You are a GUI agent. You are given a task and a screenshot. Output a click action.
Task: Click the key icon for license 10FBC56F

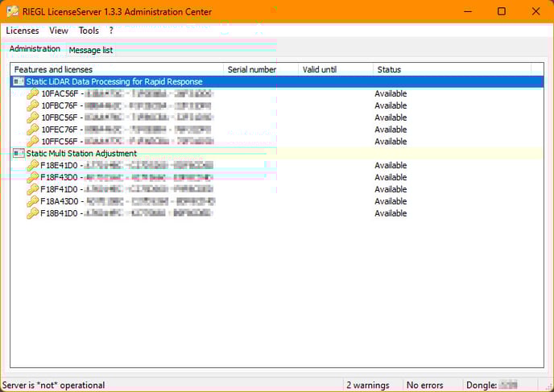[32, 118]
